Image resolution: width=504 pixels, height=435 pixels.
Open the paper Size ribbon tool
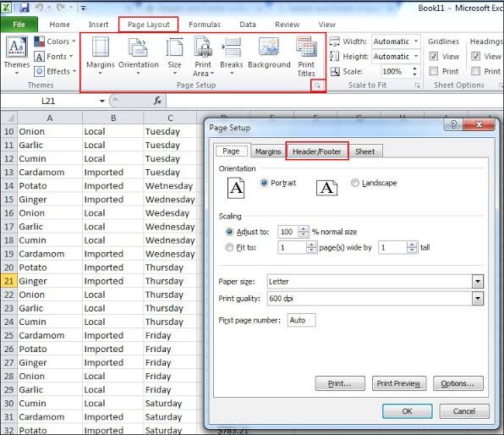pyautogui.click(x=174, y=55)
